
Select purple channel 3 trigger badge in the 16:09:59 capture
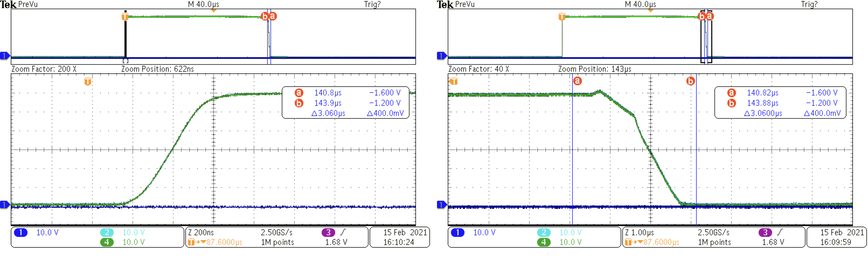pos(765,232)
